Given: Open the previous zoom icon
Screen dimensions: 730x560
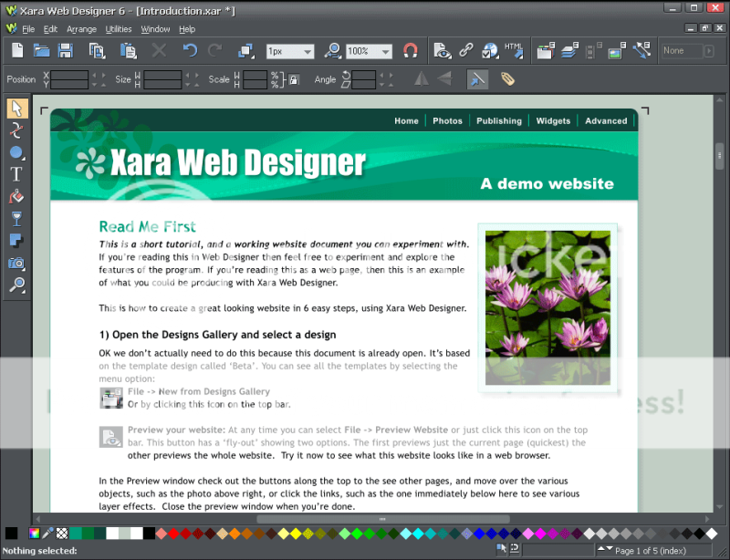Looking at the screenshot, I should click(x=333, y=50).
